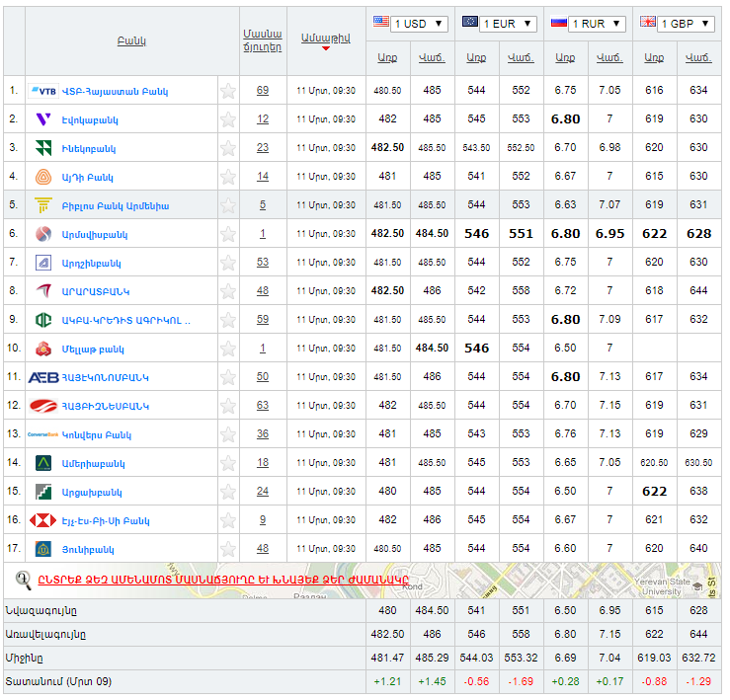Toggle favorite star for Ardshinbank row
Screen dimensions: 730x700
click(228, 263)
